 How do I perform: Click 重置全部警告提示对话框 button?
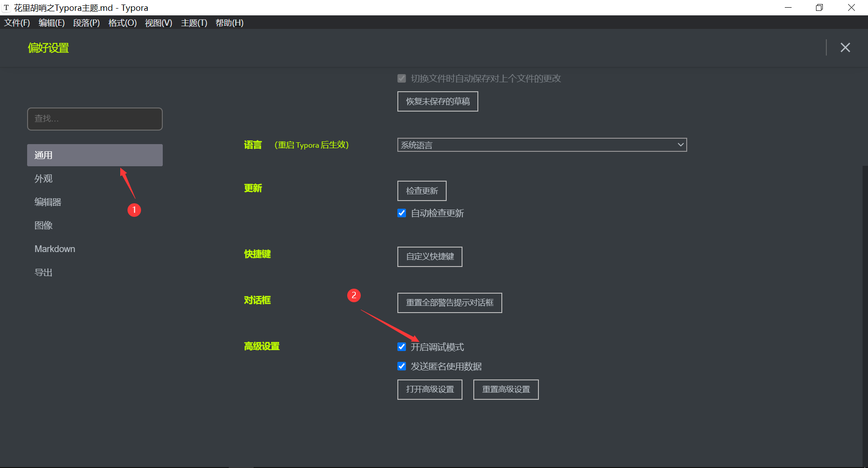[x=450, y=303]
